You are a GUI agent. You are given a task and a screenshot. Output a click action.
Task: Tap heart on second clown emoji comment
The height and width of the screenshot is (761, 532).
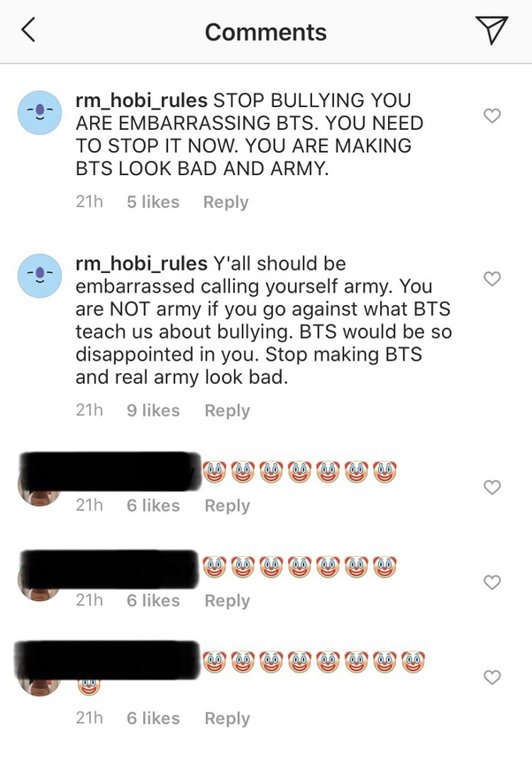(492, 582)
